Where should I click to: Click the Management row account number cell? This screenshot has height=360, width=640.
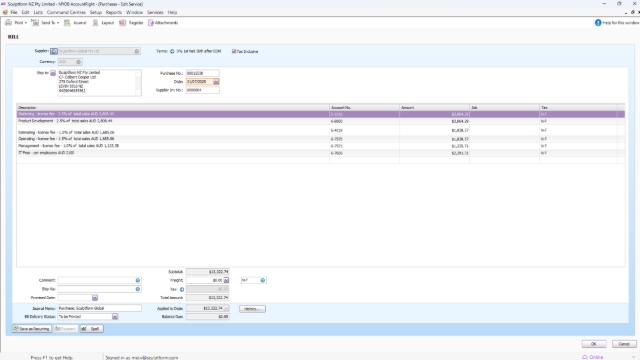coord(364,146)
